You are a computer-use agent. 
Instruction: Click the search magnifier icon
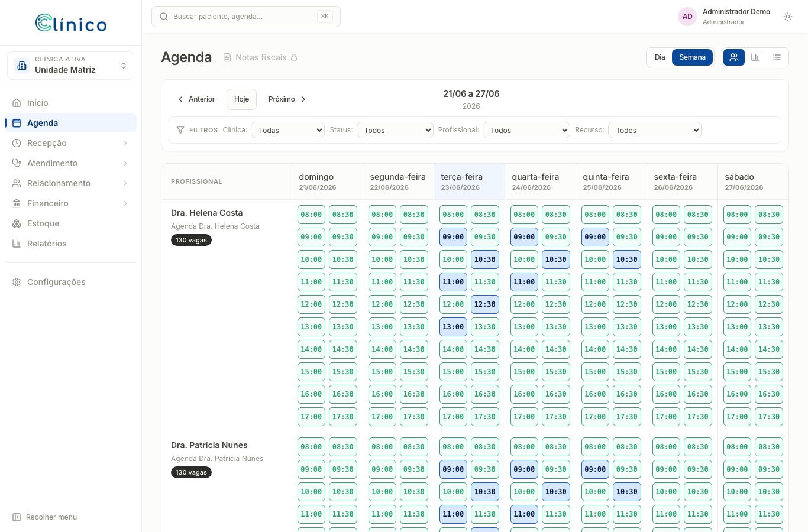click(164, 17)
